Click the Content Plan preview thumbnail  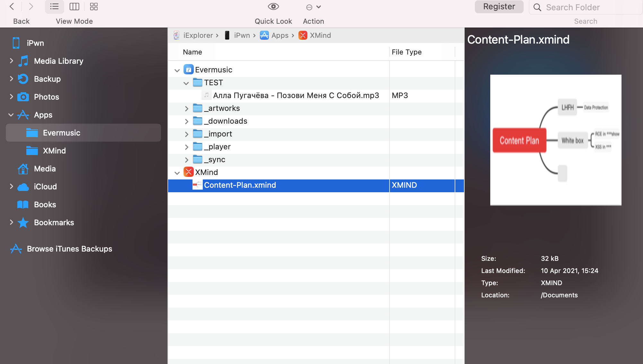click(556, 140)
